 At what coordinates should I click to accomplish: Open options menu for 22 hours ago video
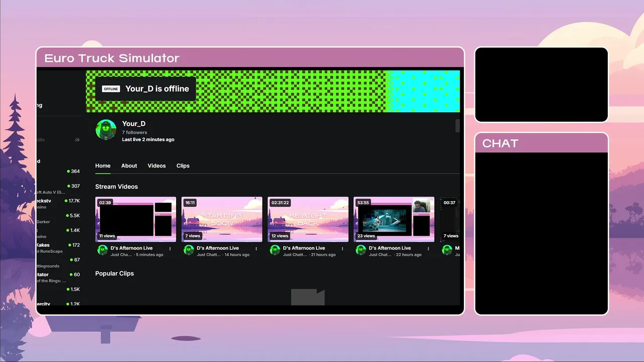[x=428, y=248]
